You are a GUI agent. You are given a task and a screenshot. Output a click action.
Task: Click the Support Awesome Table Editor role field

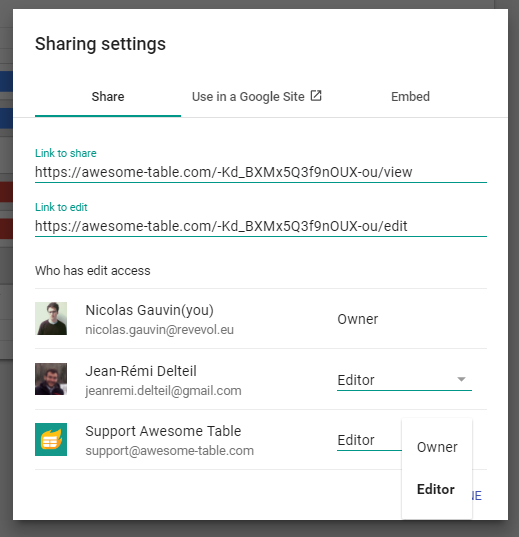[369, 440]
